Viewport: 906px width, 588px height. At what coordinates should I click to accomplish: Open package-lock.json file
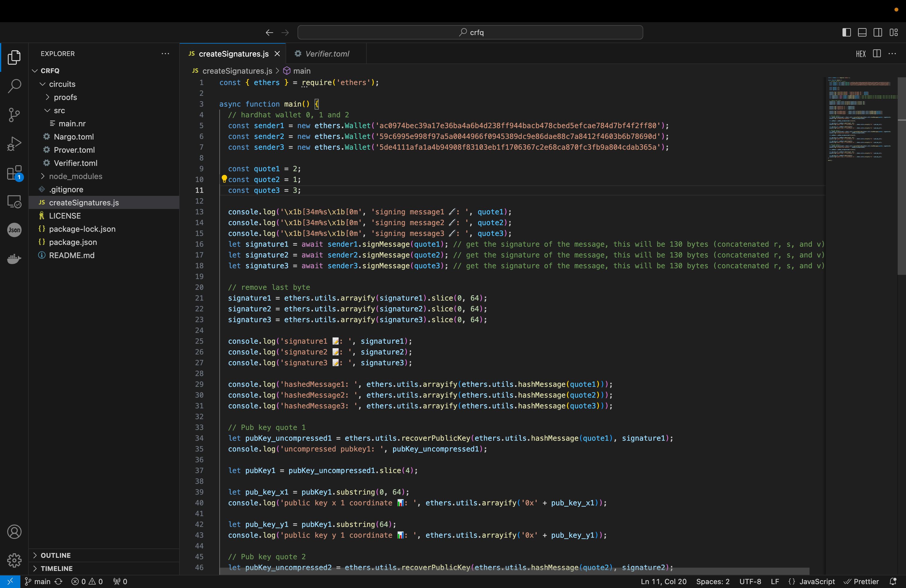tap(104, 229)
